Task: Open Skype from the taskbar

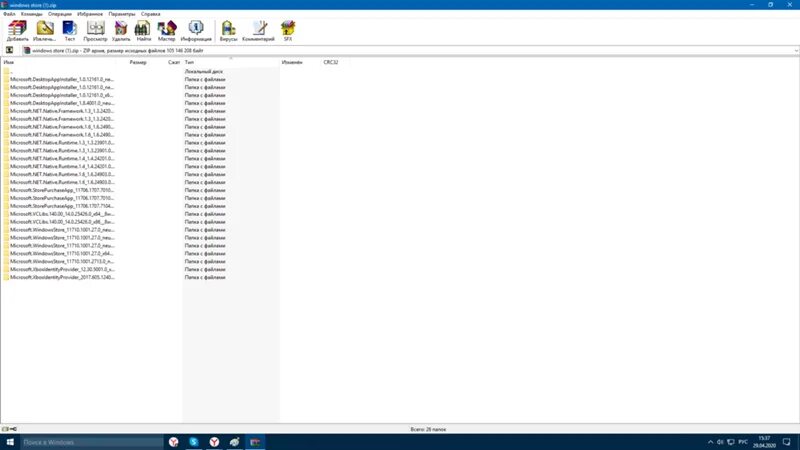Action: 194,442
